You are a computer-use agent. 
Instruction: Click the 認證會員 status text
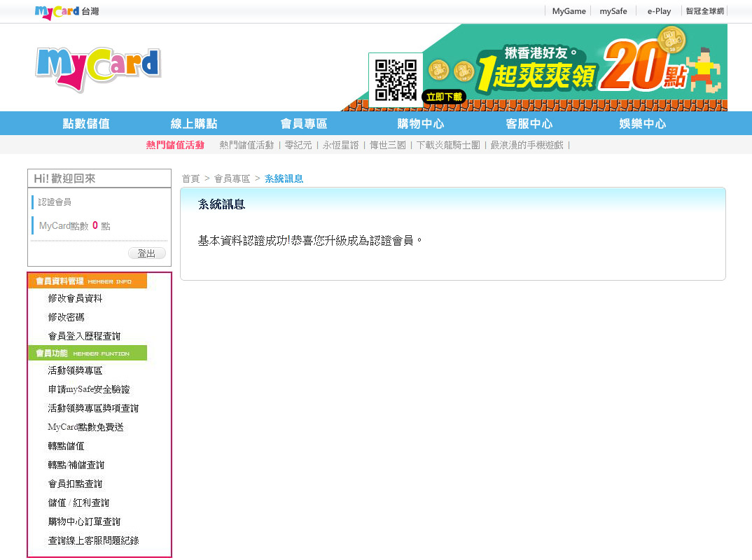[x=55, y=202]
